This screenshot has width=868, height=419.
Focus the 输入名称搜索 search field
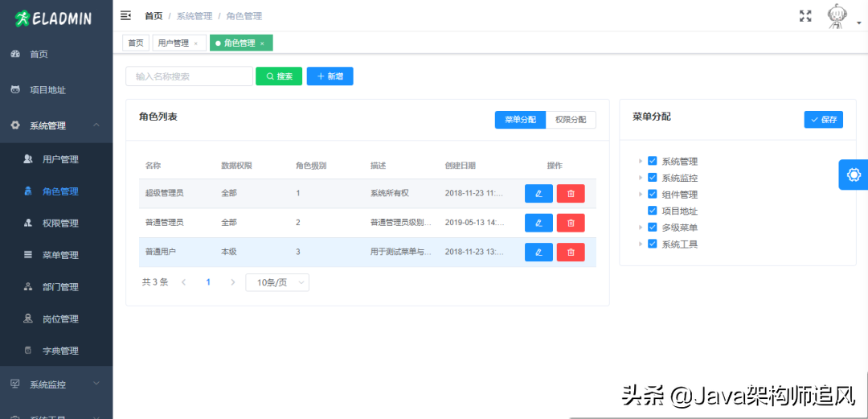click(190, 76)
